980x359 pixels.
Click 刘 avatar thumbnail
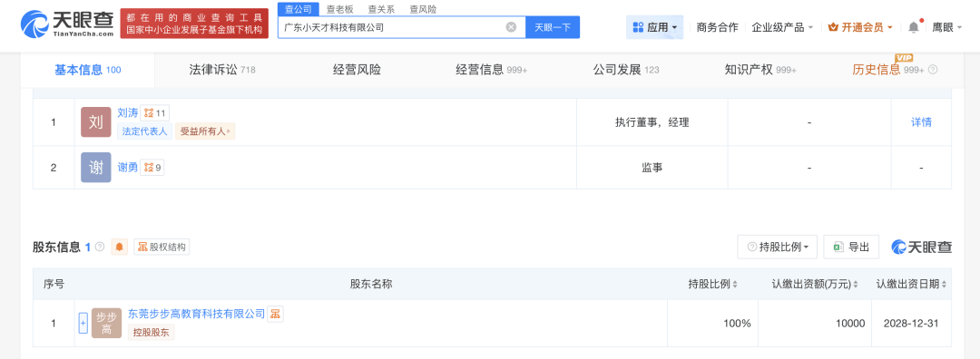pyautogui.click(x=95, y=122)
